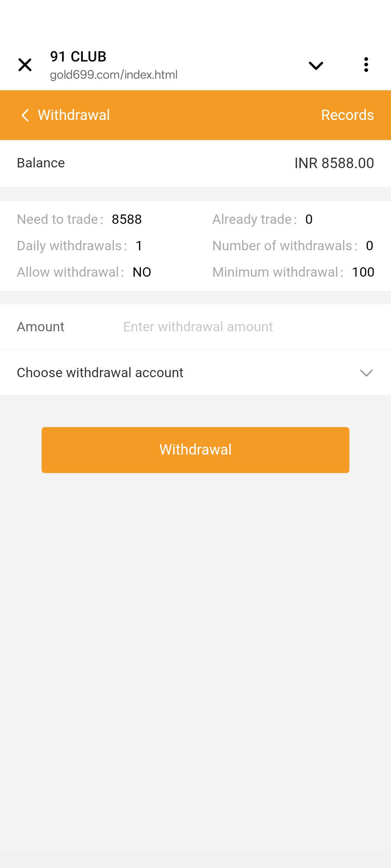
Task: Tap the Minimum withdrawal value 100
Action: point(363,272)
